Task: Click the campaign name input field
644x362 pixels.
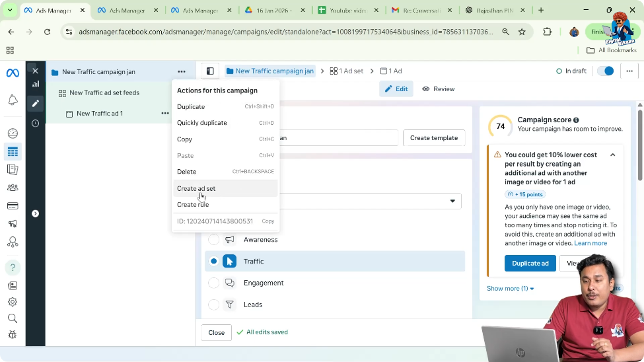Action: (x=339, y=138)
